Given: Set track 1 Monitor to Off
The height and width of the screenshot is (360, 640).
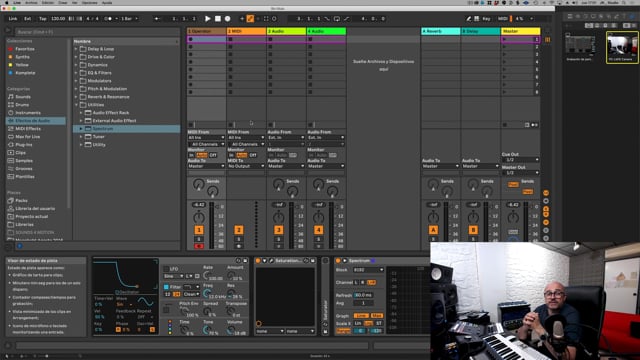Looking at the screenshot, I should [213, 155].
